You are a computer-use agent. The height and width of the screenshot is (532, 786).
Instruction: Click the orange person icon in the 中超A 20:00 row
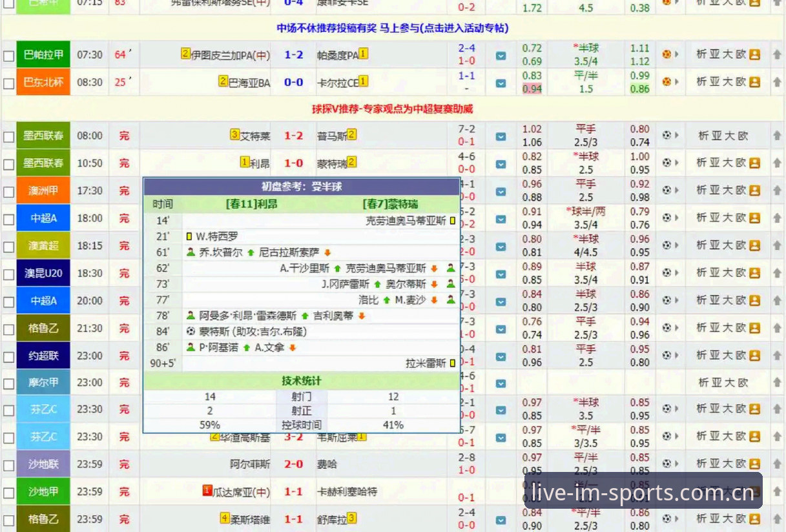pyautogui.click(x=754, y=300)
